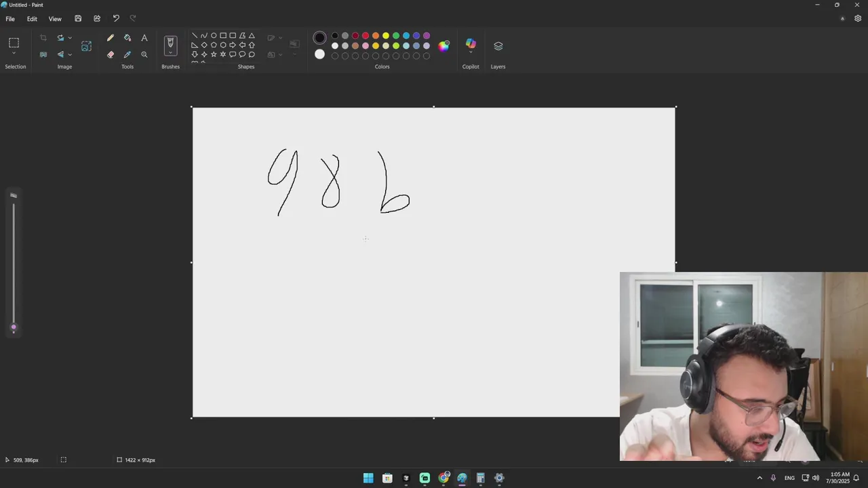The width and height of the screenshot is (868, 488).
Task: Pick the yellow color swatch
Action: coord(386,36)
